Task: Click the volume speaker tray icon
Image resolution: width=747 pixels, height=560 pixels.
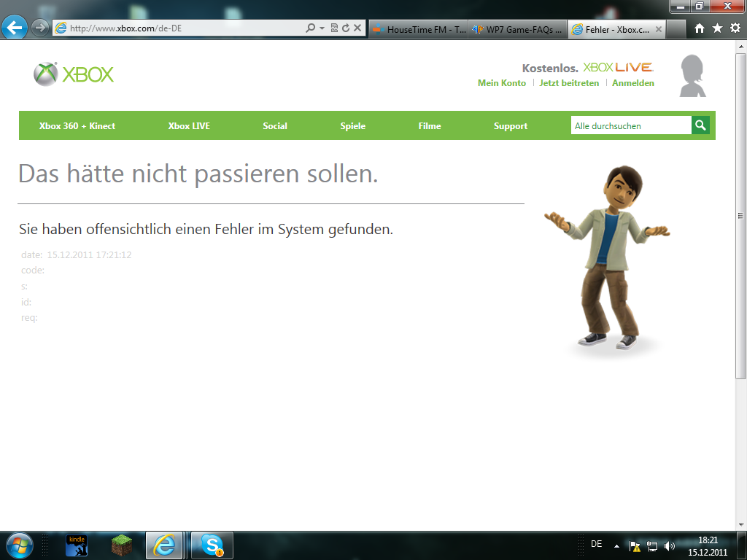Action: [x=670, y=546]
